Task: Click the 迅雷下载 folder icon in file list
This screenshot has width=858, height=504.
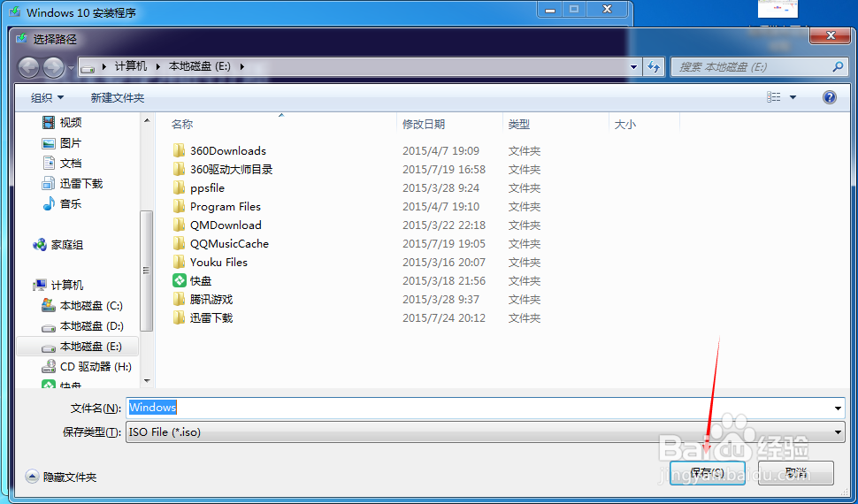Action: point(179,318)
